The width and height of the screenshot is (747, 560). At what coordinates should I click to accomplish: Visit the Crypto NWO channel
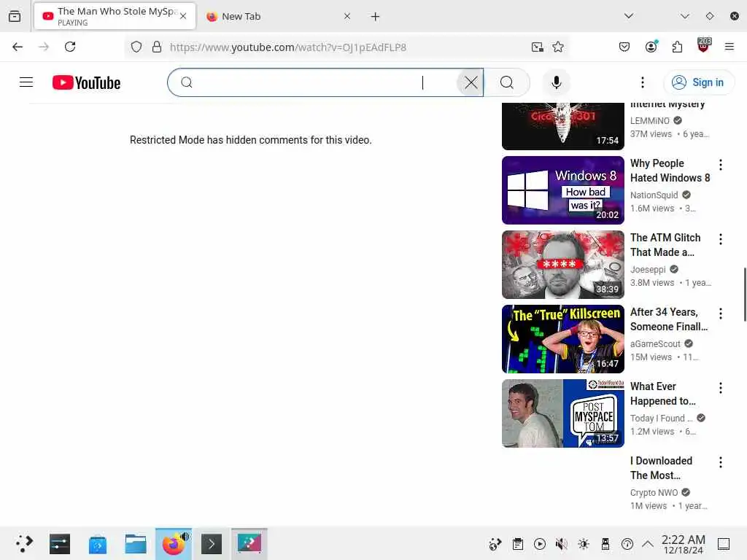coord(654,492)
